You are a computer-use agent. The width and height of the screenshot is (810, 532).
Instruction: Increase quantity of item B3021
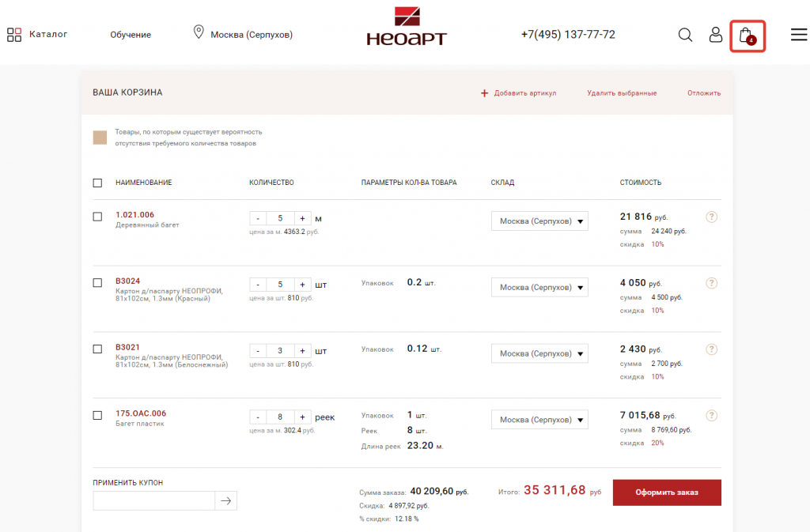[302, 351]
